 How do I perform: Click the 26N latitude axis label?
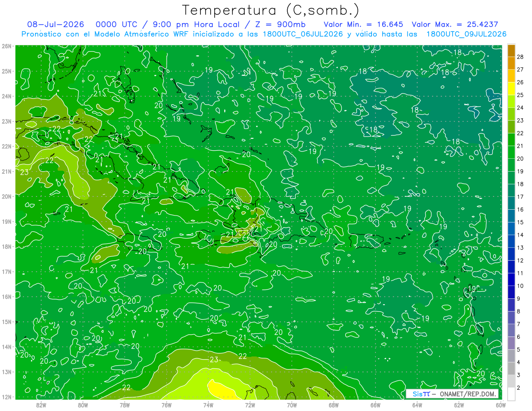(x=6, y=46)
